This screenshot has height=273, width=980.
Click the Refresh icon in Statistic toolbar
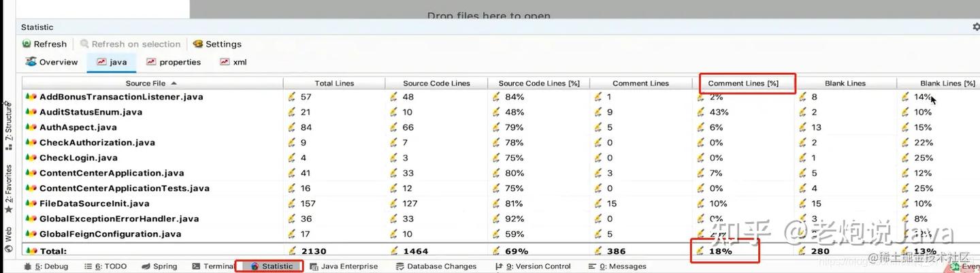tap(27, 44)
